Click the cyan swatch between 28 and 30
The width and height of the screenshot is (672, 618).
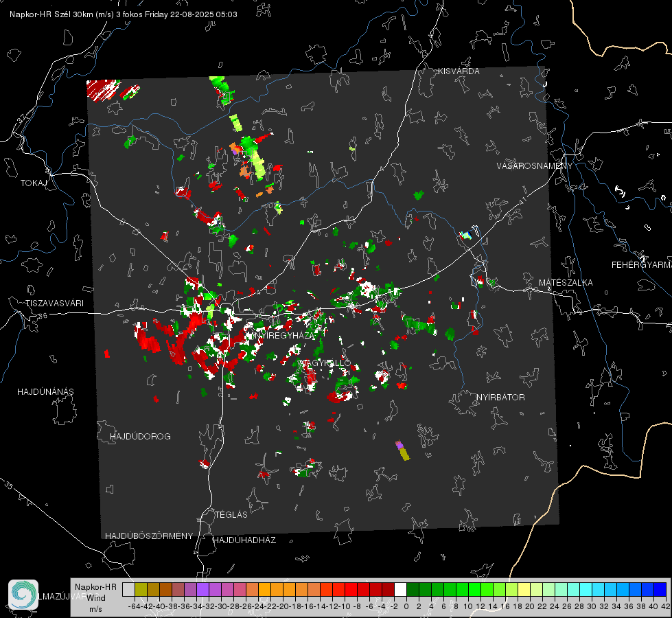tap(586, 589)
